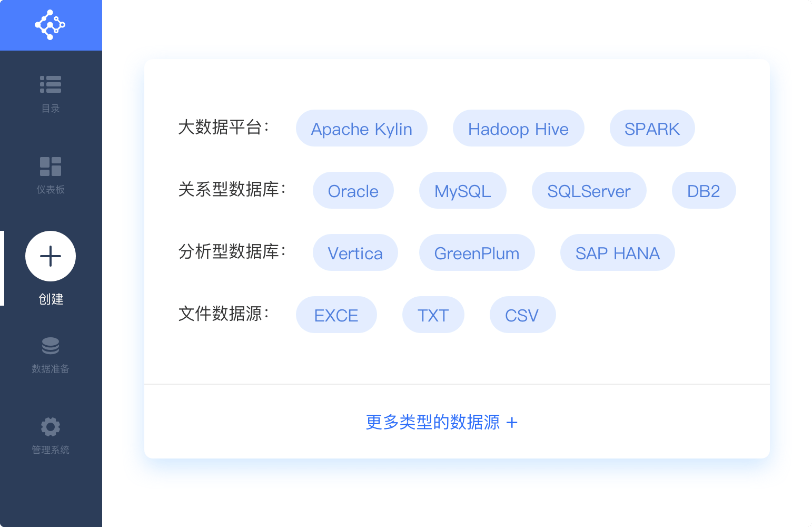
Task: Select Oracle relational database
Action: click(353, 191)
